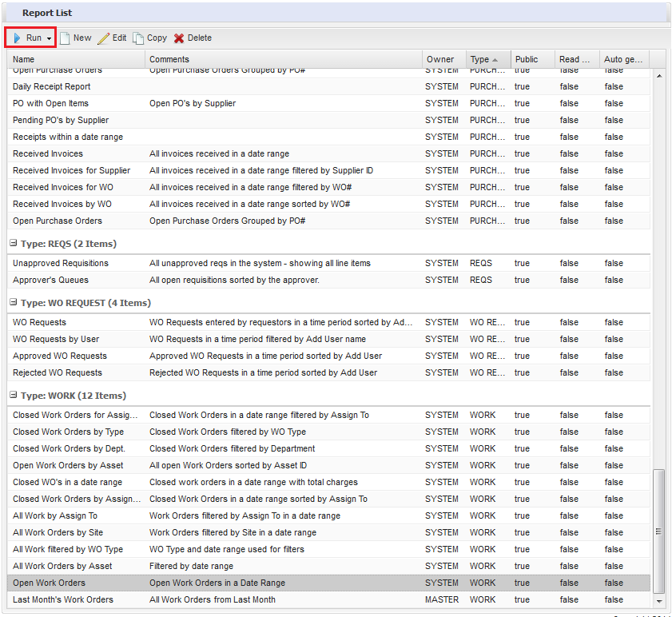Viewport: 672px width, 617px height.
Task: Select All Work Orders by Asset report
Action: click(x=328, y=565)
